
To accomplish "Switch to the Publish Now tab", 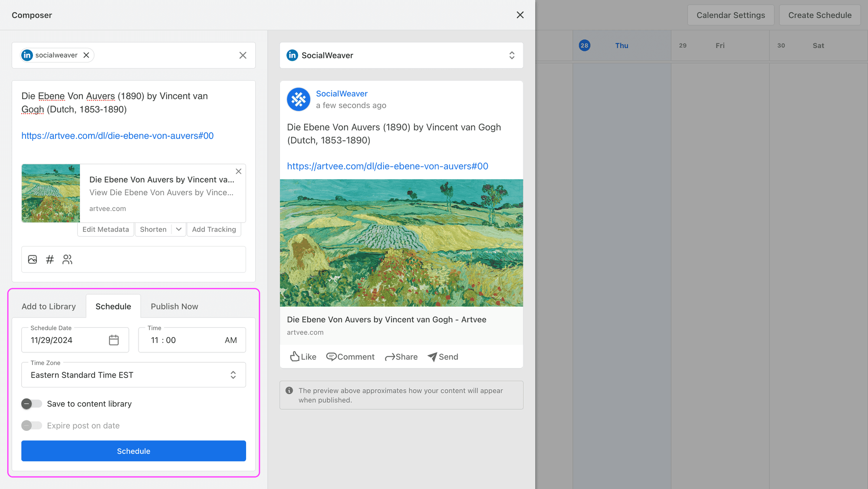I will pyautogui.click(x=174, y=306).
